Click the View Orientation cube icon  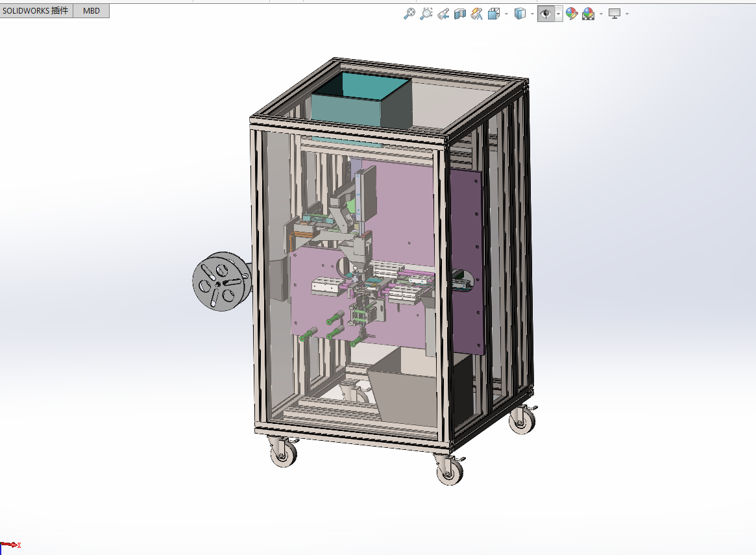pos(494,14)
